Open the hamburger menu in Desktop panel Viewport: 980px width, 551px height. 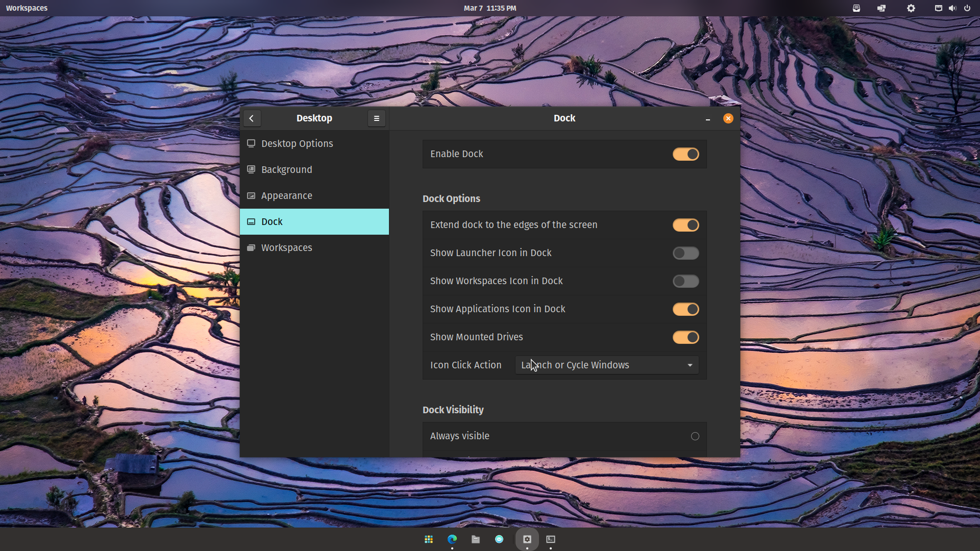(x=376, y=118)
